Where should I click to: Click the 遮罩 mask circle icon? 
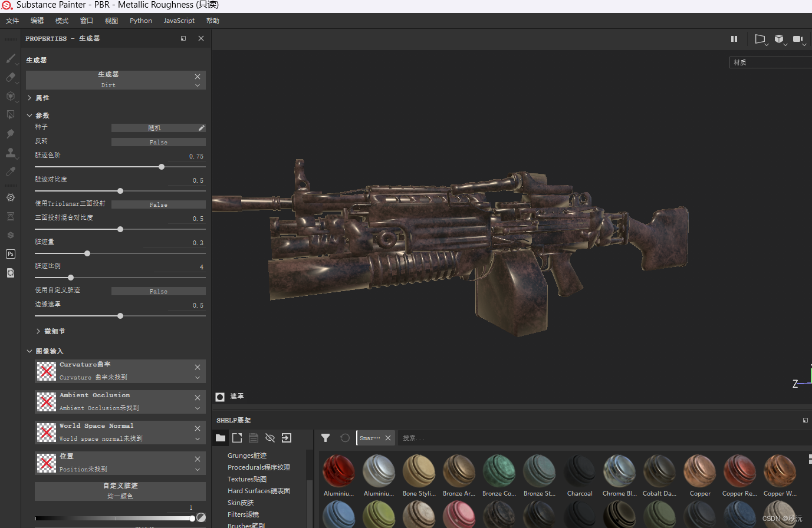[x=220, y=397]
